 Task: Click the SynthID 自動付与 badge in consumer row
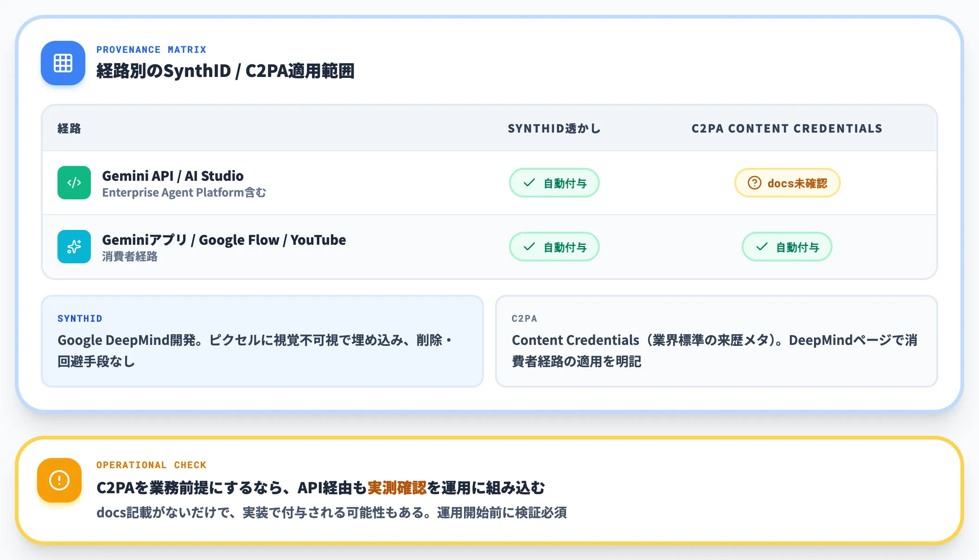554,247
